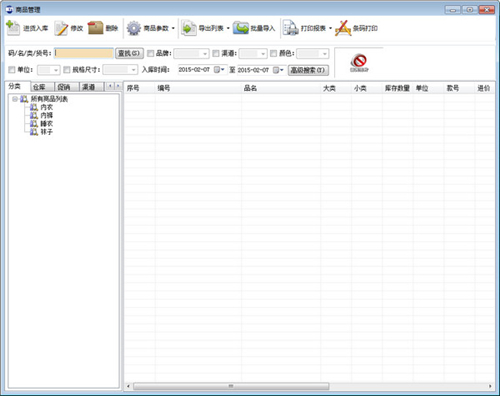
Task: Click the 删除 delete box icon
Action: pos(95,28)
